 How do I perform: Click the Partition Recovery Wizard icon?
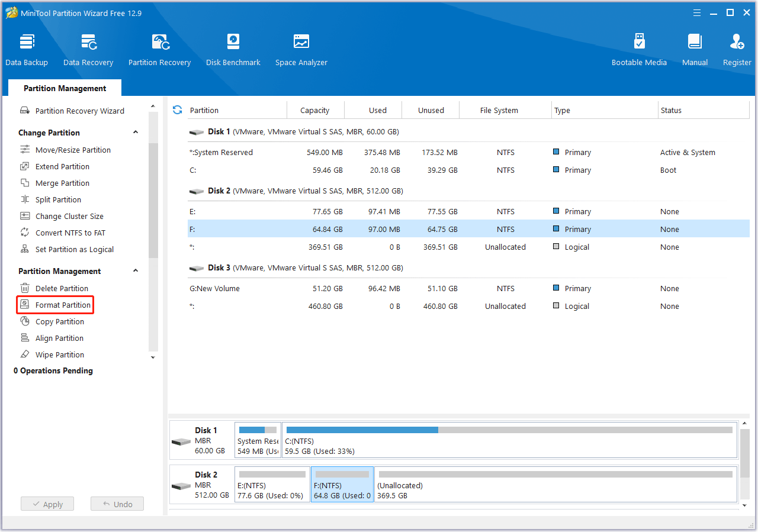(25, 111)
